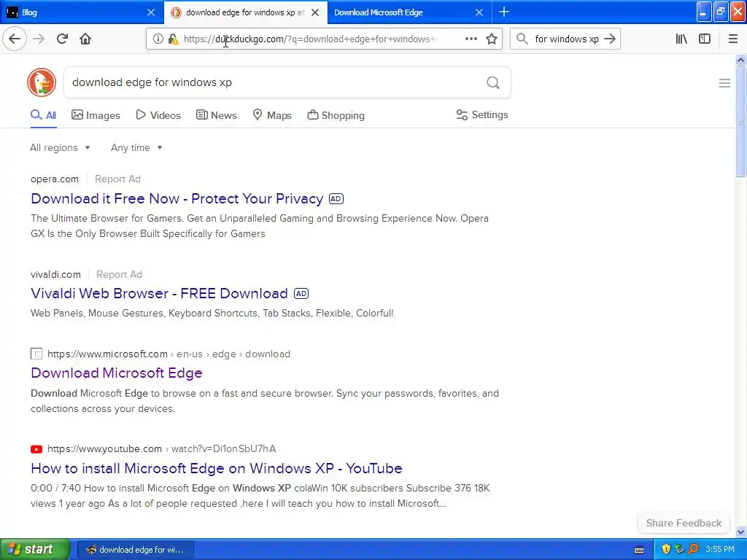Click the green network tray icon

(679, 550)
